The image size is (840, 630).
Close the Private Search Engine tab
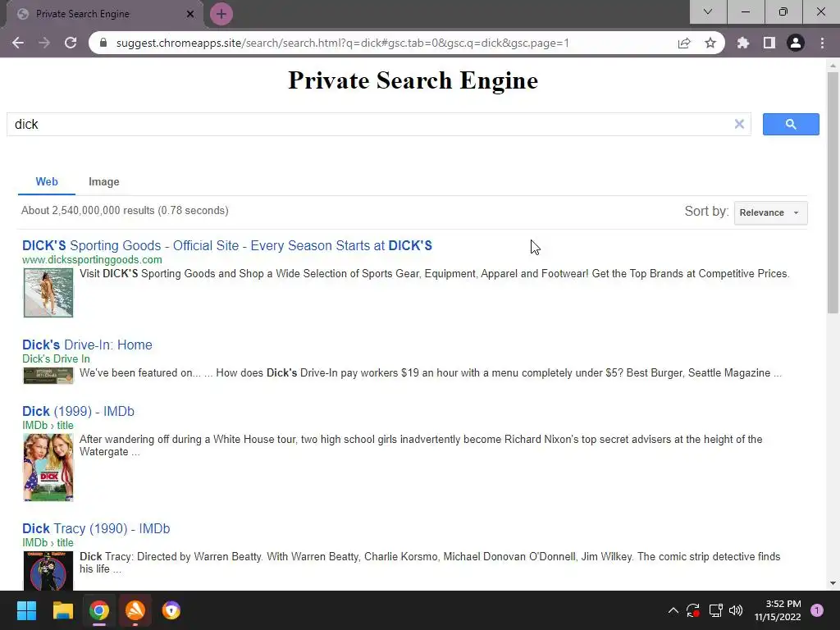click(x=190, y=14)
